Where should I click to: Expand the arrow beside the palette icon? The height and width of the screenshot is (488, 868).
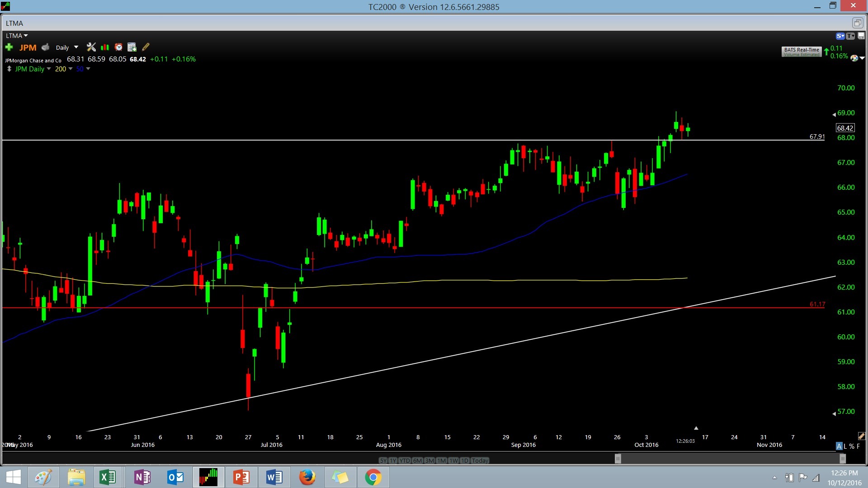(862, 58)
